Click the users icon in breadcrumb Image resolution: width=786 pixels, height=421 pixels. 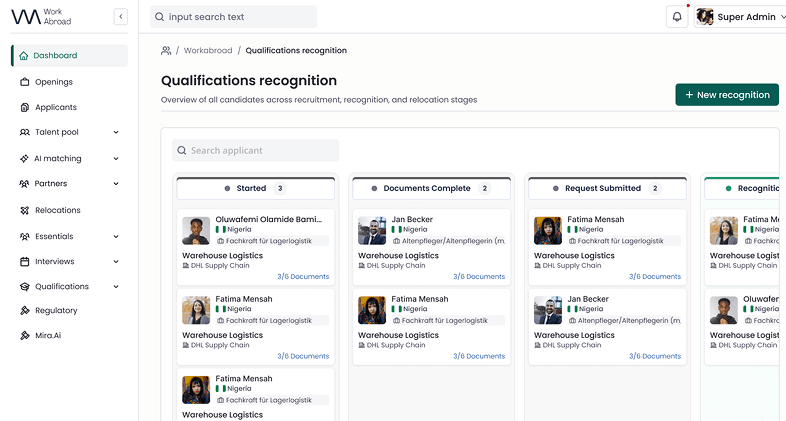(166, 50)
